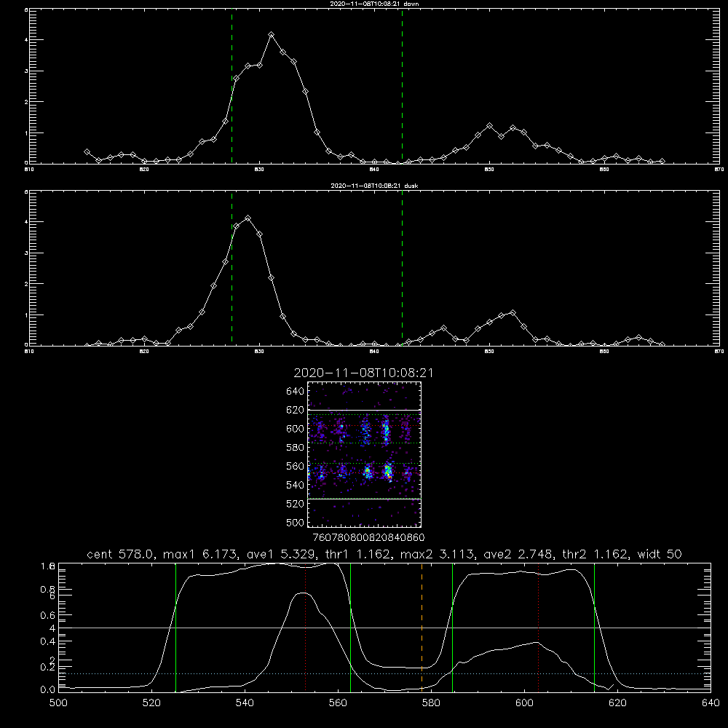Click the 500 label on bottom plot x-axis
The width and height of the screenshot is (728, 728).
point(58,703)
